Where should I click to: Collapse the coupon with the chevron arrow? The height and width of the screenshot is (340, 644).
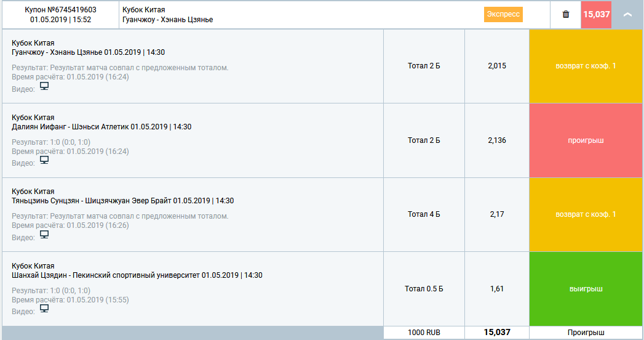[627, 14]
